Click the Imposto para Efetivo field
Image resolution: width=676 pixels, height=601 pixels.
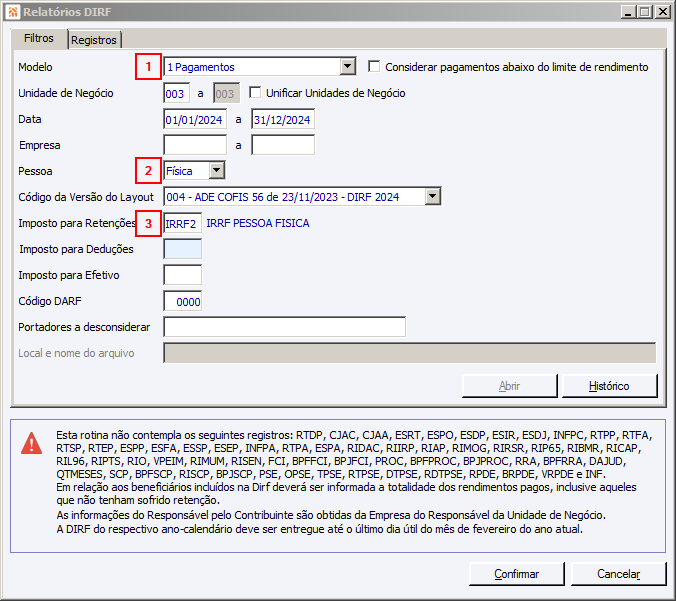click(x=182, y=275)
